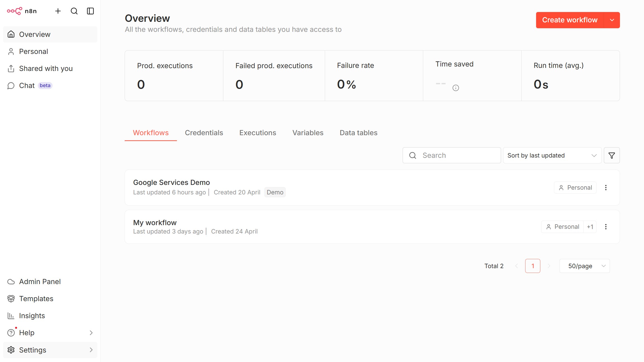Click the Time saved stat card
644x362 pixels.
click(x=472, y=76)
